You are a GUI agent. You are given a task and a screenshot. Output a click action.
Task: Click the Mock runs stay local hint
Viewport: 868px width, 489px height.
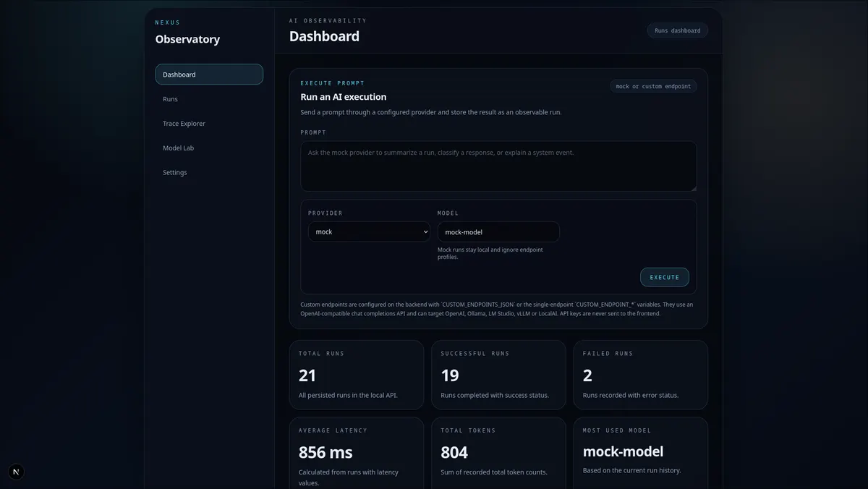pyautogui.click(x=490, y=253)
